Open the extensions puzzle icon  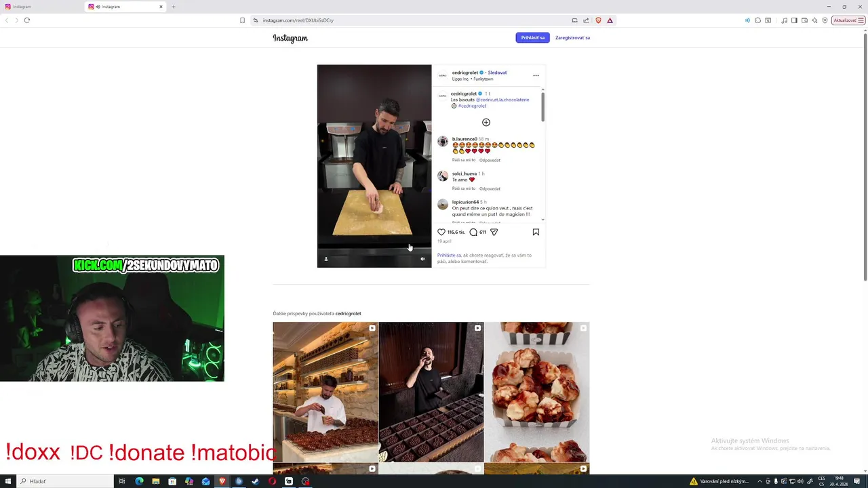[757, 20]
